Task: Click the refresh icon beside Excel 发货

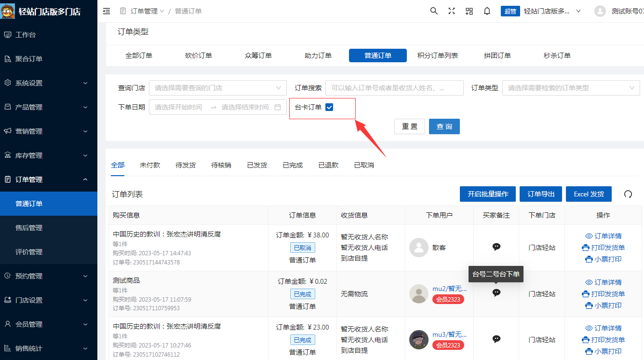Action: (x=628, y=194)
